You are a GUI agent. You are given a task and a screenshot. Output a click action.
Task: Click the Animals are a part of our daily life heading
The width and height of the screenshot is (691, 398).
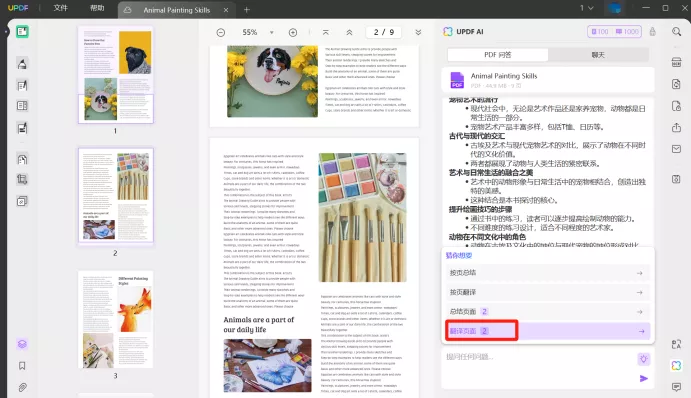pos(258,324)
